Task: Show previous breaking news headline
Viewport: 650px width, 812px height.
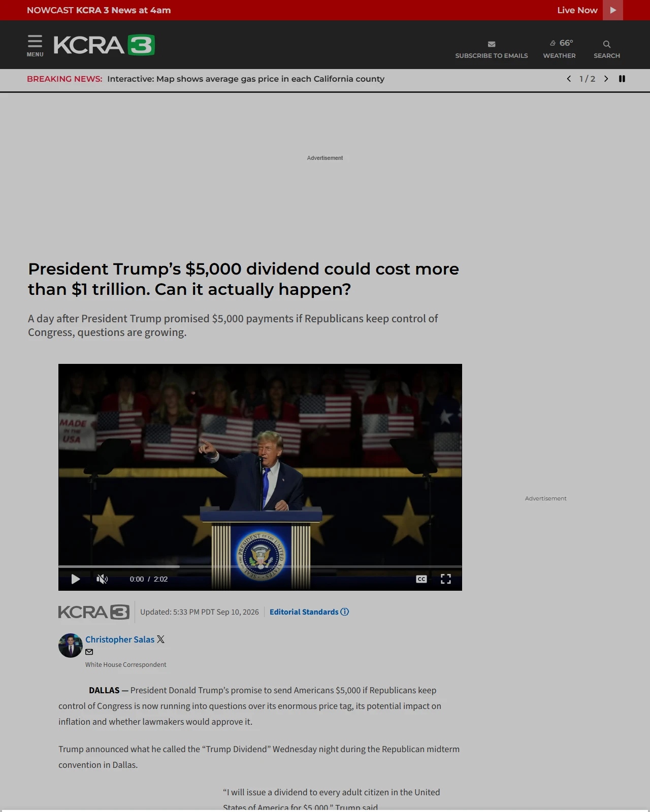Action: 569,79
